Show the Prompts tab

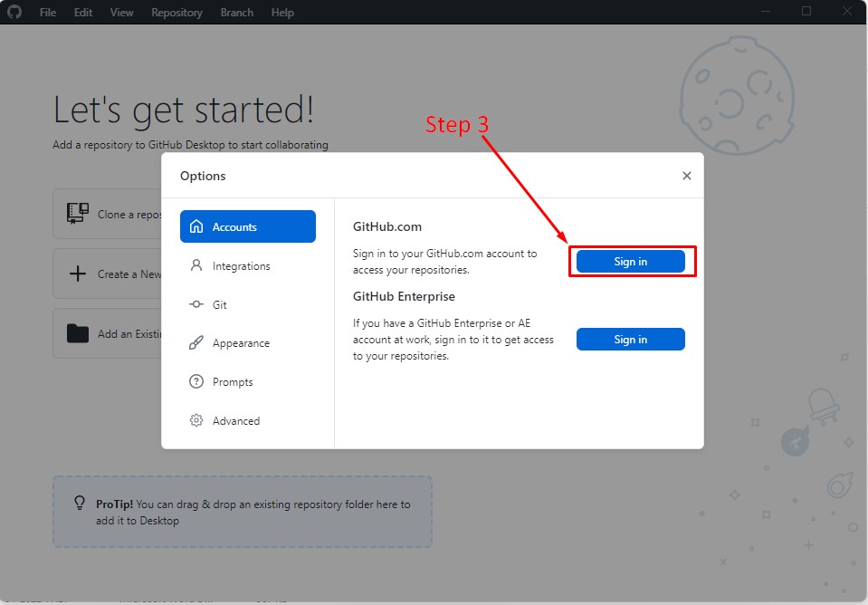248,381
